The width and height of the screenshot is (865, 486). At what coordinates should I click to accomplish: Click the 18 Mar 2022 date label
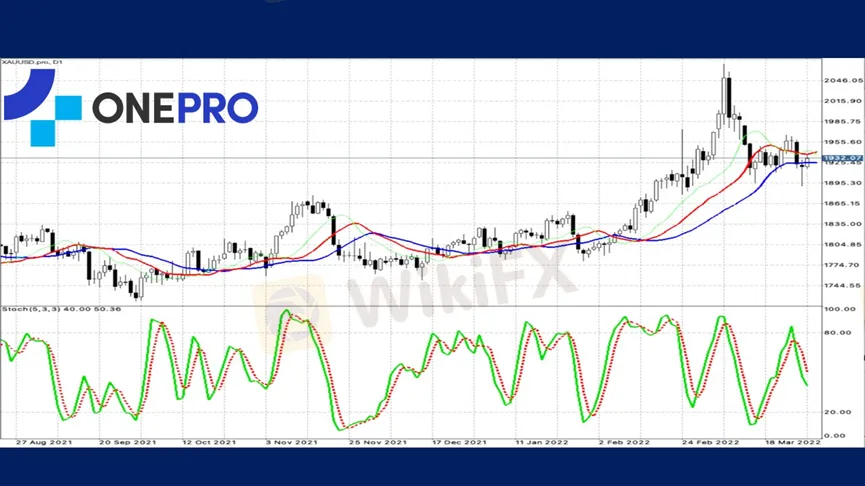(792, 442)
